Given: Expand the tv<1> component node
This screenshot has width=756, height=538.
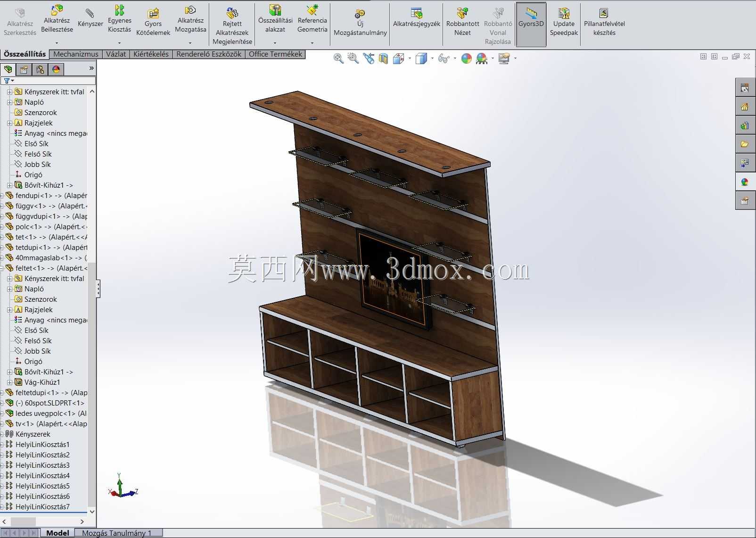Looking at the screenshot, I should (x=1, y=424).
